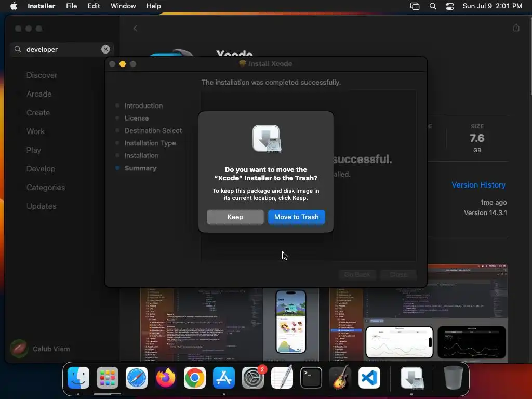Select Updates in App Store sidebar
Screen dimensions: 532x399
tap(42, 206)
